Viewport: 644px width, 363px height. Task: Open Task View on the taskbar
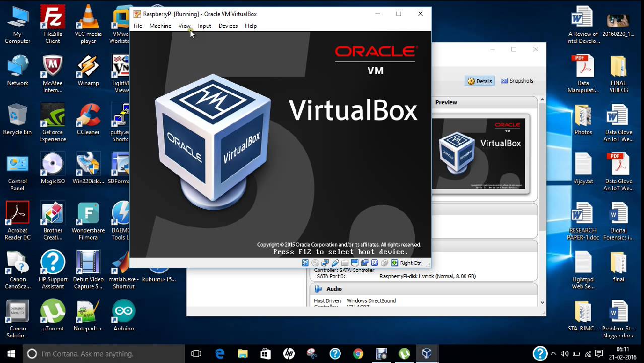coord(197,354)
